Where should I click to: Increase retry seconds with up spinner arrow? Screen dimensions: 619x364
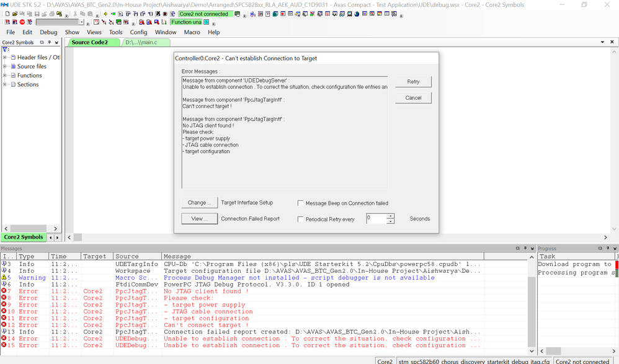pyautogui.click(x=390, y=216)
